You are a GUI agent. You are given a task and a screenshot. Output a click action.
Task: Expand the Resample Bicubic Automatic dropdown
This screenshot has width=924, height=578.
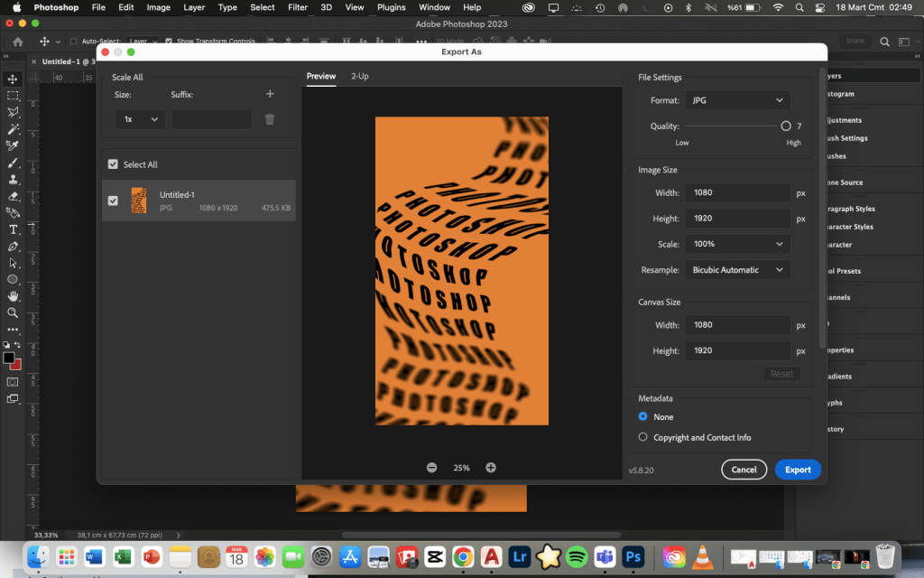tap(737, 270)
